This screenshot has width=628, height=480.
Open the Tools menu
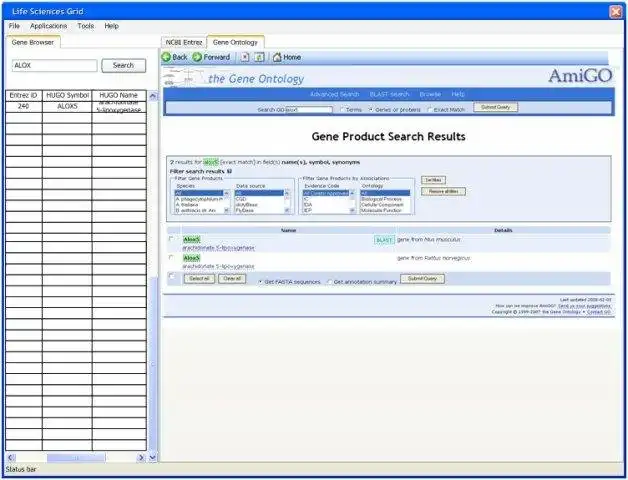coord(86,26)
